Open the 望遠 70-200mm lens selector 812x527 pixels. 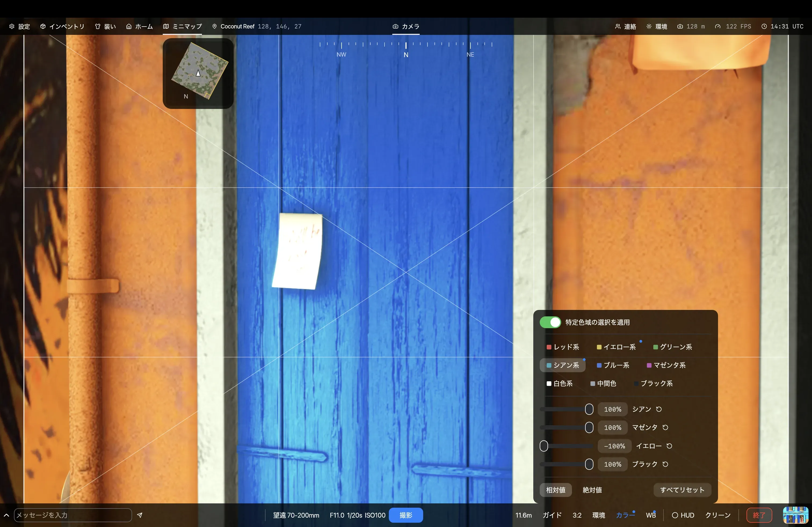(296, 515)
